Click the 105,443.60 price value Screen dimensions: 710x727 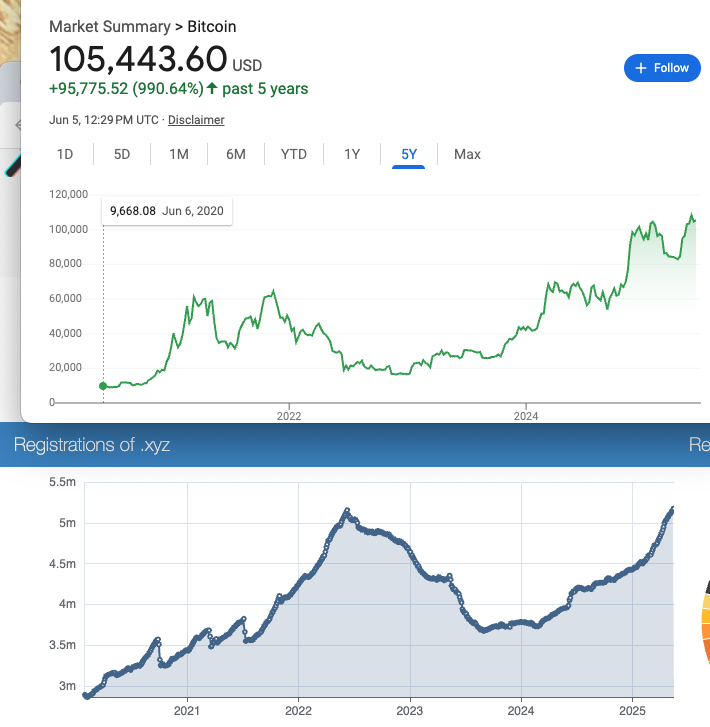point(138,59)
